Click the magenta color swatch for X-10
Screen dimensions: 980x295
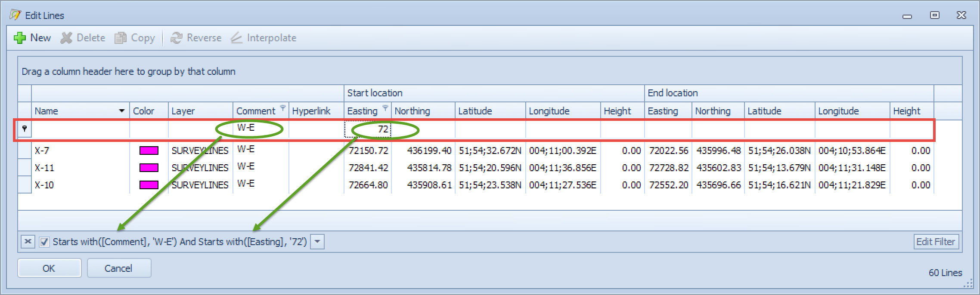click(149, 185)
